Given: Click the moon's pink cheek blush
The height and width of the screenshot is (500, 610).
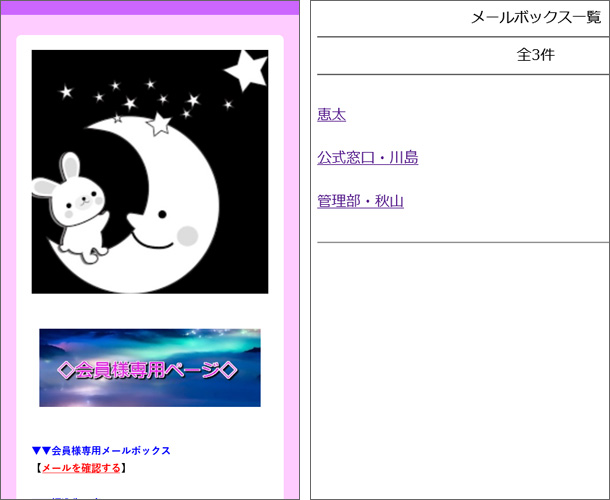Looking at the screenshot, I should [x=188, y=235].
